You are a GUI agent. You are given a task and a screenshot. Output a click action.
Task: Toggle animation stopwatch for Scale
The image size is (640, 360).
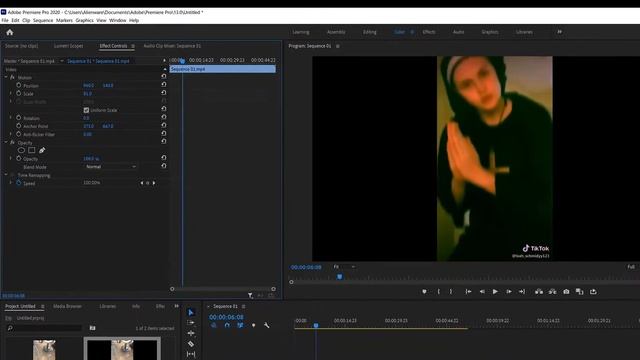pyautogui.click(x=19, y=93)
